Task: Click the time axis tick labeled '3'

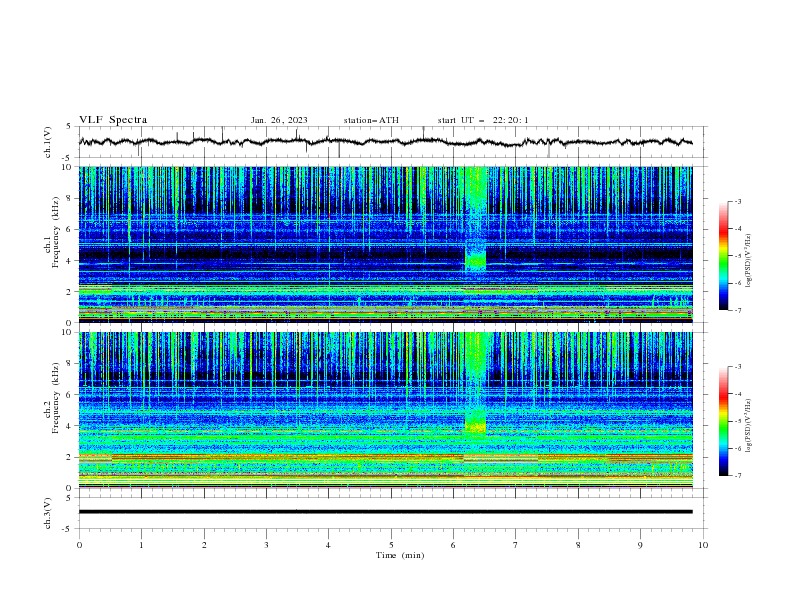Action: pyautogui.click(x=266, y=545)
